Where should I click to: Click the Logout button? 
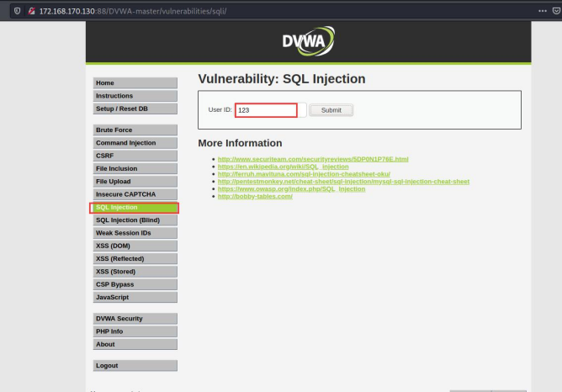[x=135, y=365]
